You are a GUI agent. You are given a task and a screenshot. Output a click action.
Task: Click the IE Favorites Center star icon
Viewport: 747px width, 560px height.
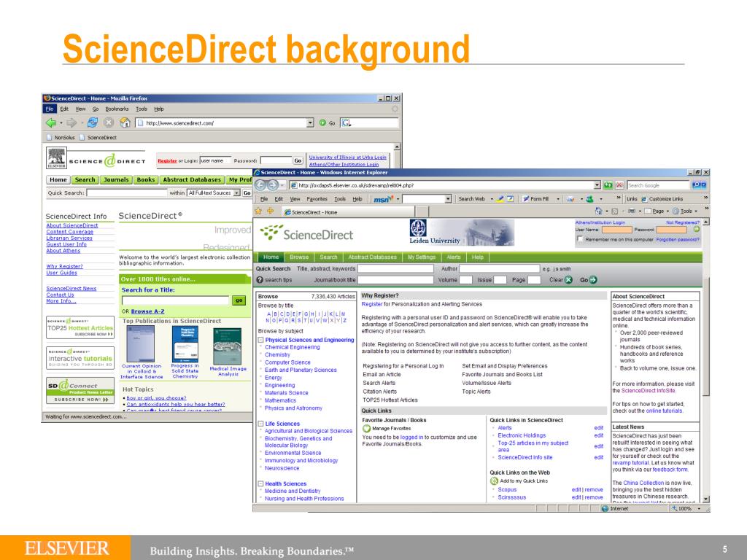pyautogui.click(x=259, y=211)
